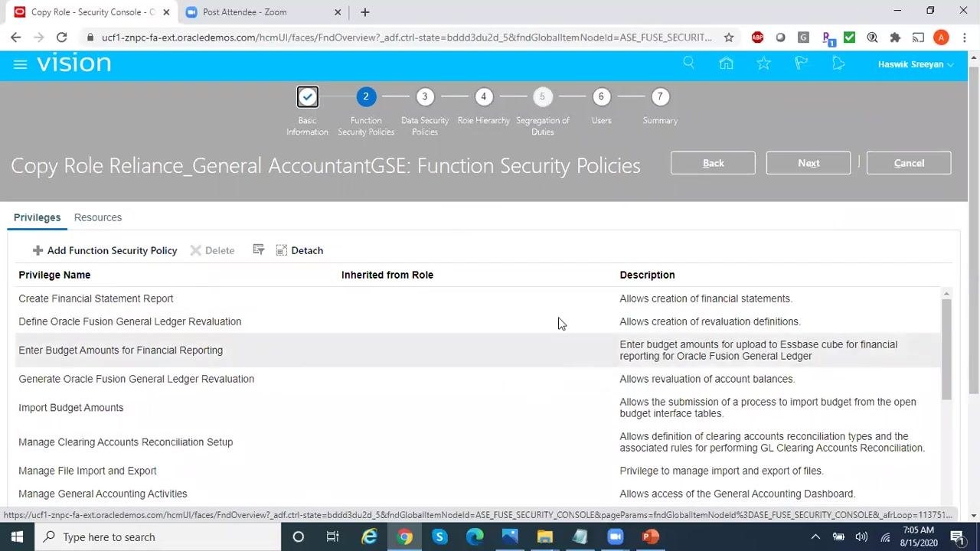Screen dimensions: 980x551
Task: Open the Chrome three-dot menu
Action: coord(964,37)
